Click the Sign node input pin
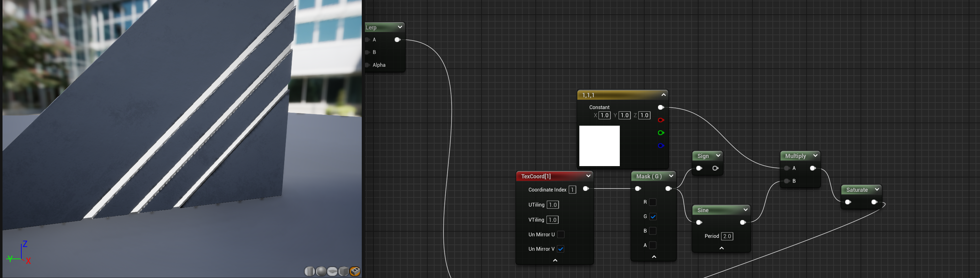 click(699, 168)
